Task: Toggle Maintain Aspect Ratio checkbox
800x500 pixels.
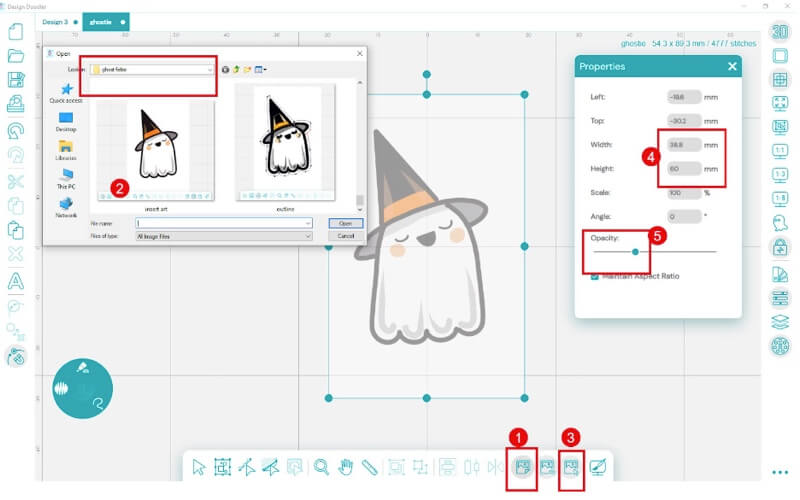Action: pos(594,276)
